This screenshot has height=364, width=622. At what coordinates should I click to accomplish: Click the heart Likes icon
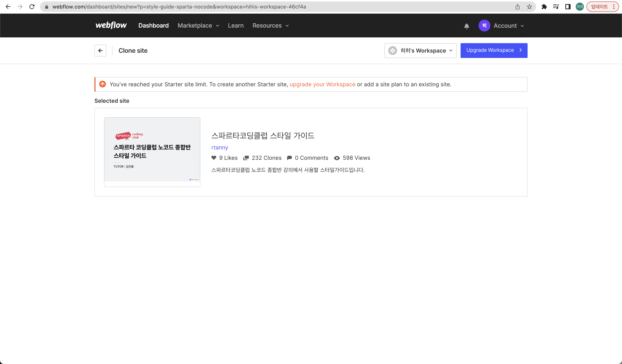214,158
